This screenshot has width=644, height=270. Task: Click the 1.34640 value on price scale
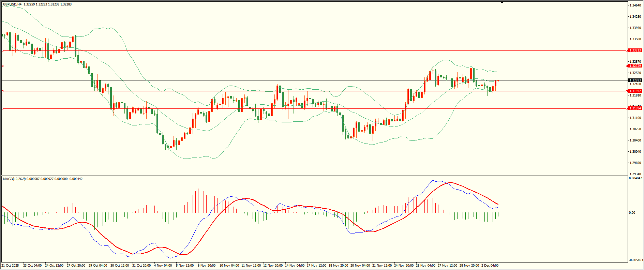[635, 5]
